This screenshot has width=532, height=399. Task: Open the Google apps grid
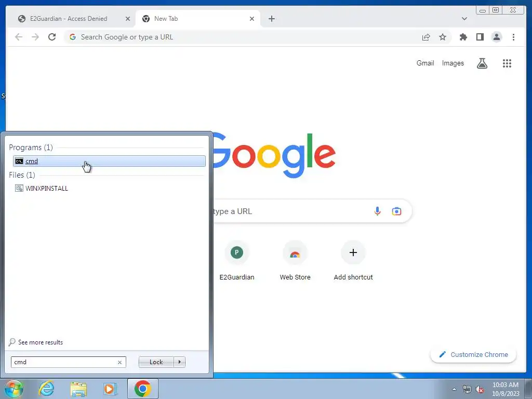coord(507,63)
